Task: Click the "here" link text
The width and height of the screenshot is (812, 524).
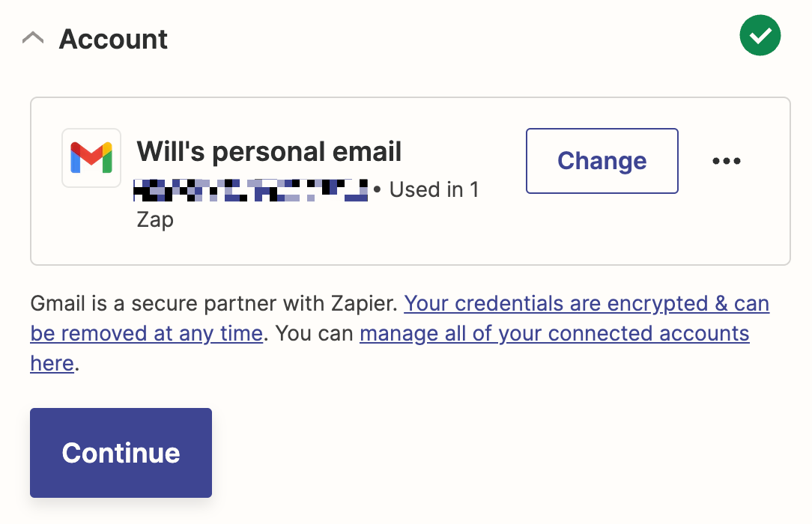Action: 52,364
